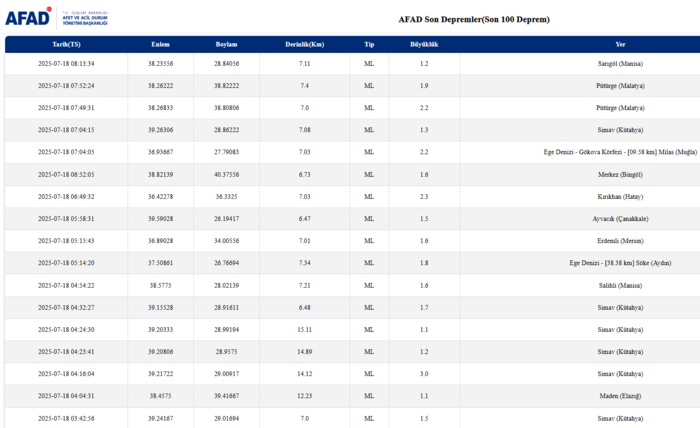Click the 2025-07-18 07:52:24 timestamp

(66, 85)
